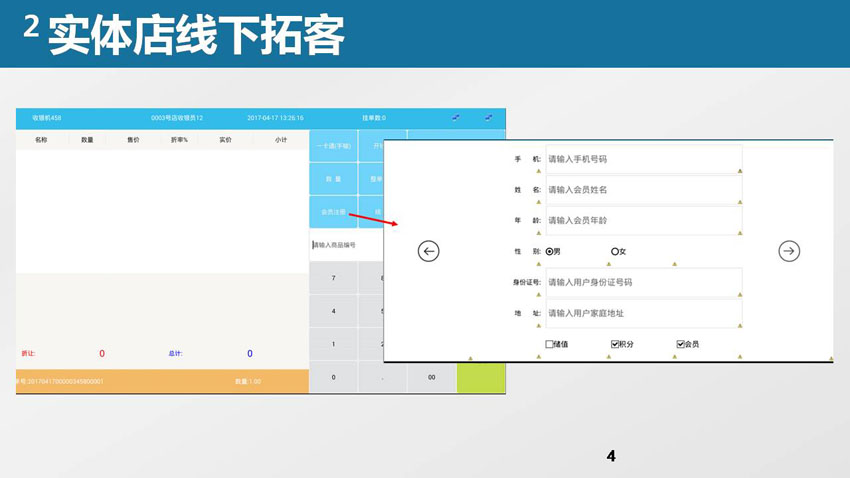Tap the 7 key on keypad
The height and width of the screenshot is (478, 850).
333,278
